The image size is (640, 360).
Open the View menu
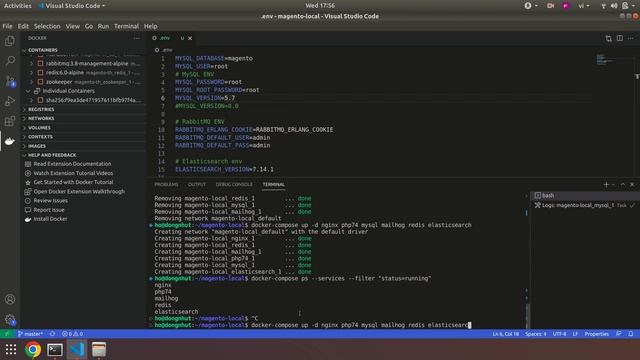73,26
